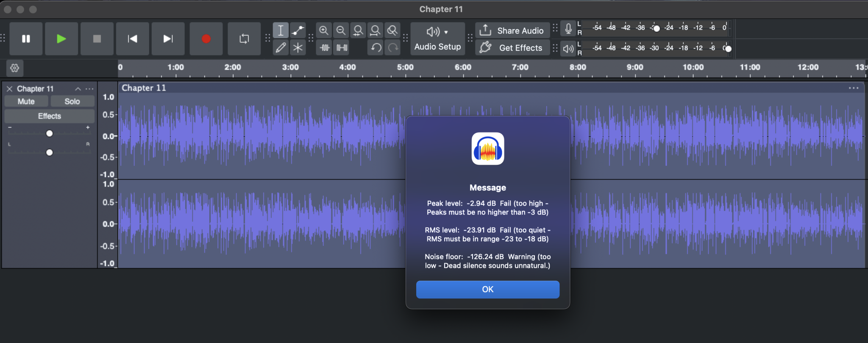Screen dimensions: 868x343
Task: Open clip menu dots on Chapter 11 clip
Action: [x=854, y=88]
